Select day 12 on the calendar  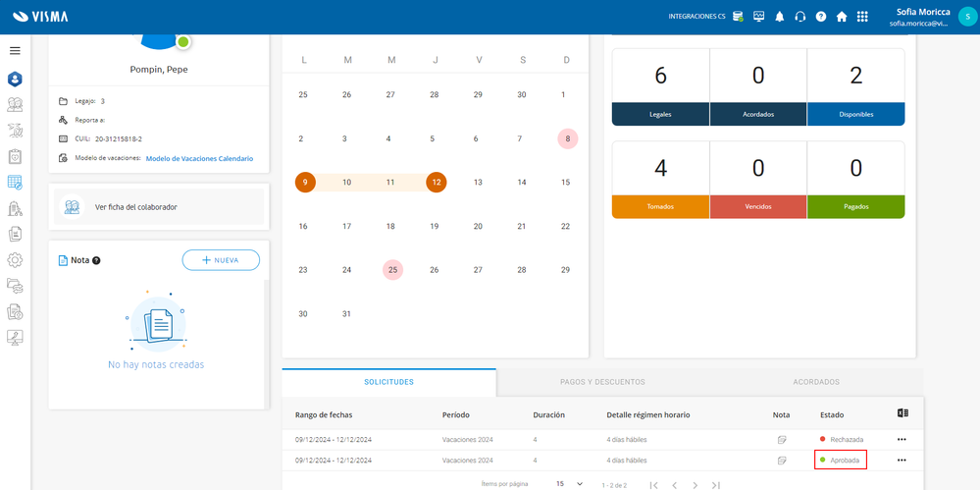tap(437, 183)
